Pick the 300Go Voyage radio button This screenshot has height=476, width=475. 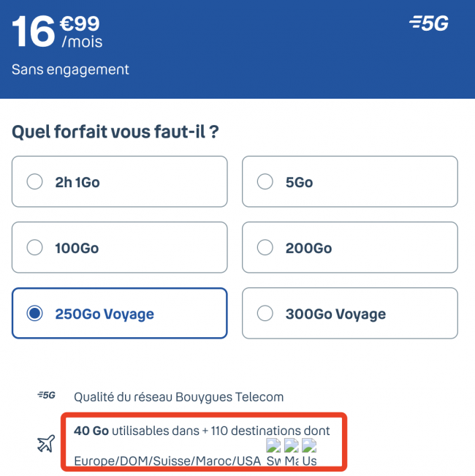click(x=265, y=314)
